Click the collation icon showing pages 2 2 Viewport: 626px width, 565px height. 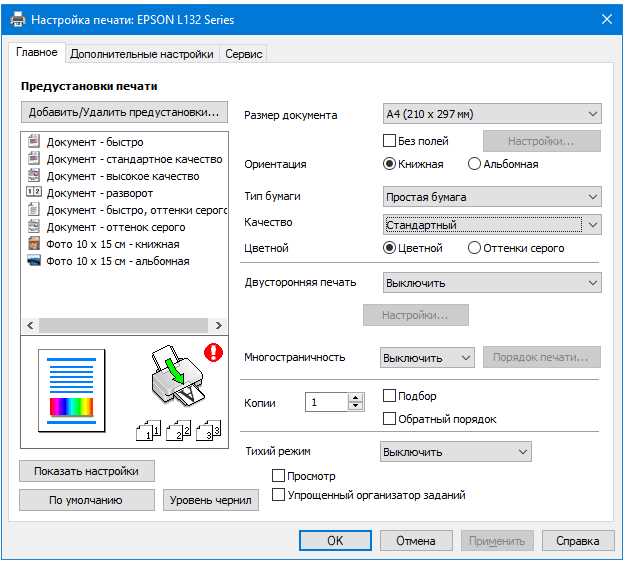click(x=178, y=431)
